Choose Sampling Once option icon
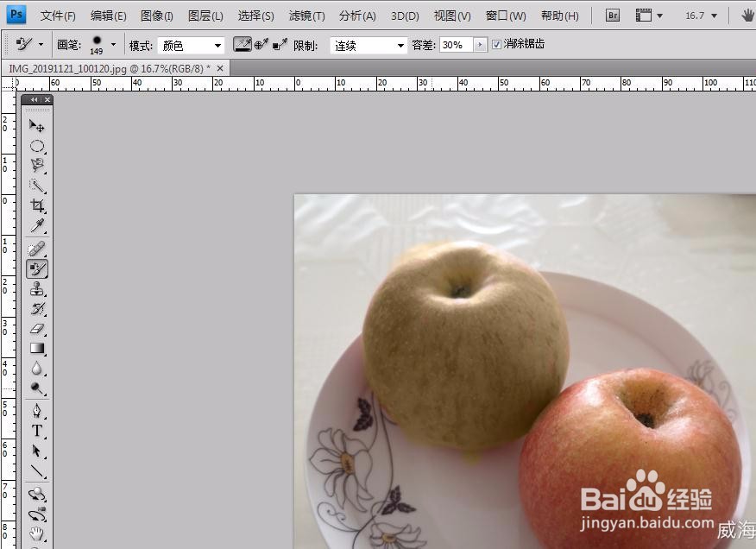The width and height of the screenshot is (756, 549). 261,45
